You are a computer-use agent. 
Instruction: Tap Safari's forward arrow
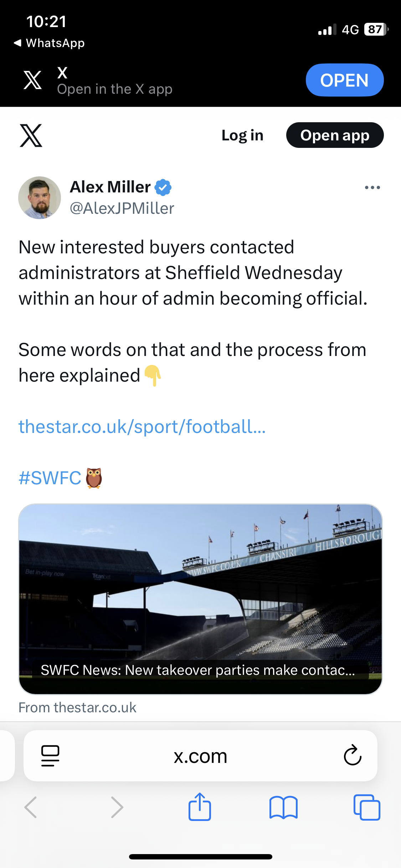[117, 807]
